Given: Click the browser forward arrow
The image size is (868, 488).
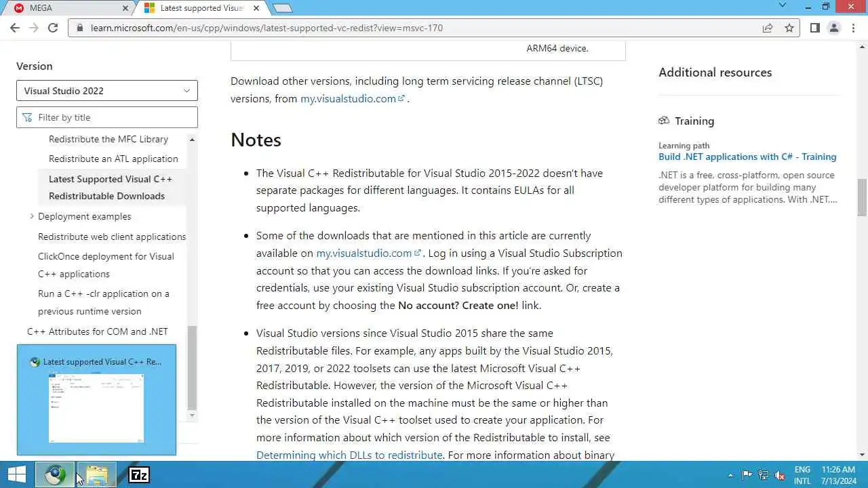Looking at the screenshot, I should [x=34, y=28].
